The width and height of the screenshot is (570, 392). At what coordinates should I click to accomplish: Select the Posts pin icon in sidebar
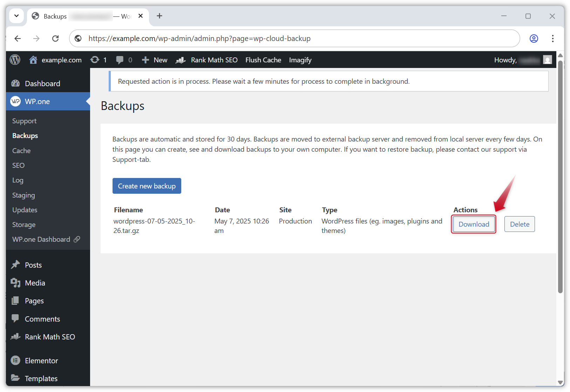point(15,264)
